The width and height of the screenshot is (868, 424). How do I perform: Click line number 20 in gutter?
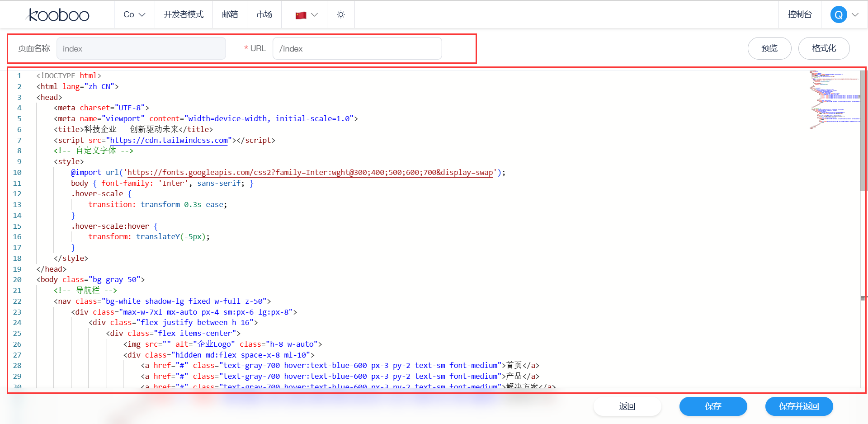tap(17, 279)
